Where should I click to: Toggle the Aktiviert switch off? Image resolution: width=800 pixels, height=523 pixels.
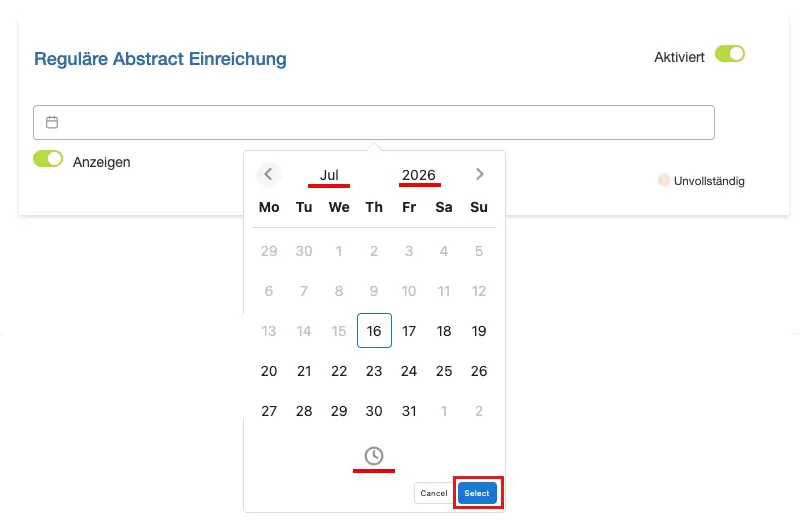[x=730, y=54]
